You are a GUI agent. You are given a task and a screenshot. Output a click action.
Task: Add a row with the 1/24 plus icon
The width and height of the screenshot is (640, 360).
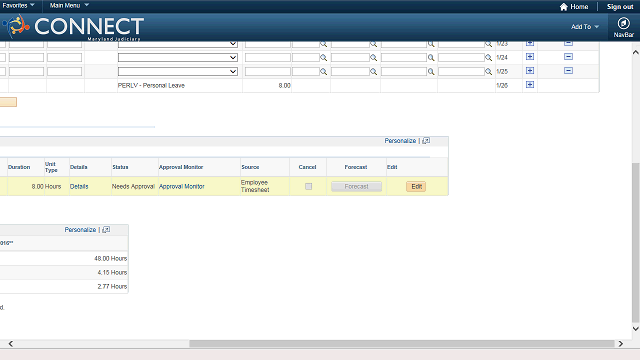coord(530,57)
